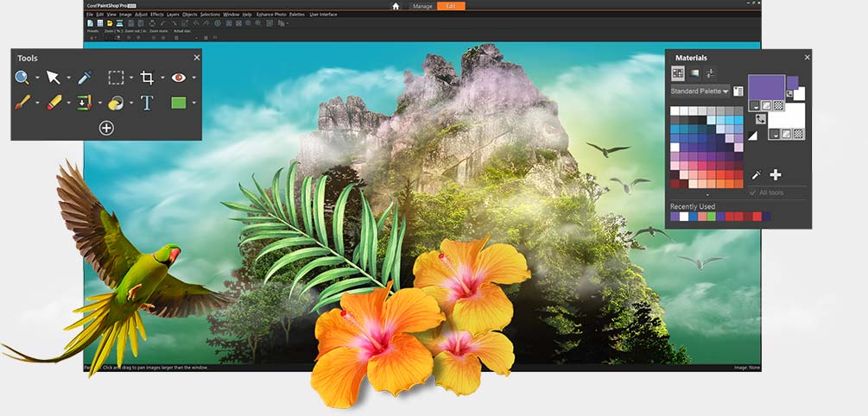Add a new swatch with plus icon
868x416 pixels.
776,175
